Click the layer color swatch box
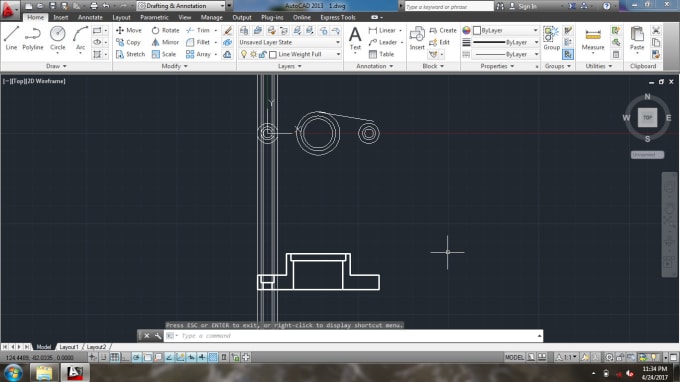The image size is (680, 382). 273,55
